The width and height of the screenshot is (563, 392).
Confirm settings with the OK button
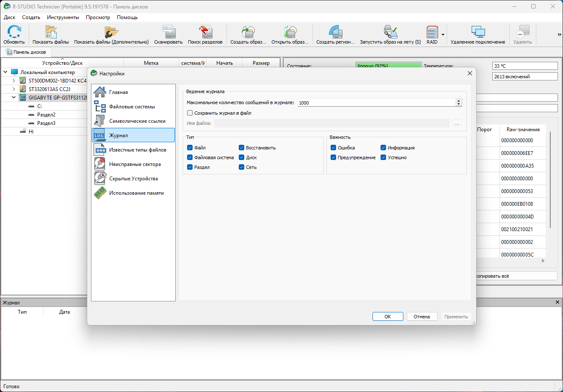coord(388,317)
